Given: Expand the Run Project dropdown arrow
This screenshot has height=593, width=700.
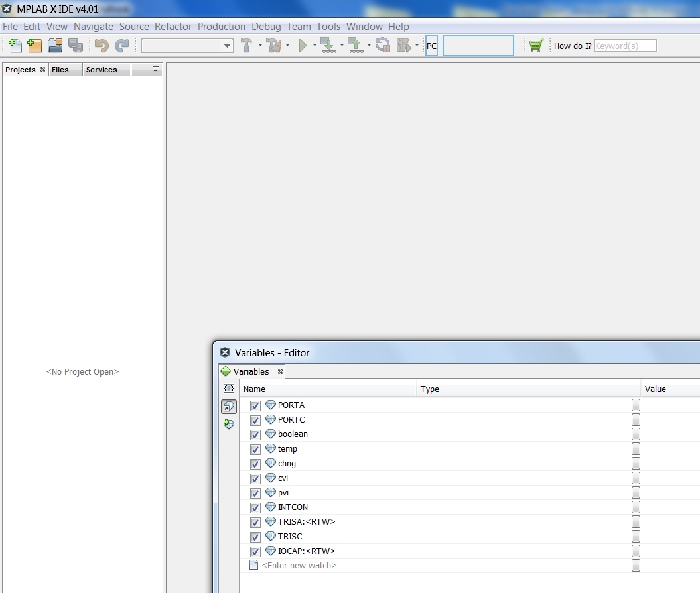Looking at the screenshot, I should click(x=315, y=45).
